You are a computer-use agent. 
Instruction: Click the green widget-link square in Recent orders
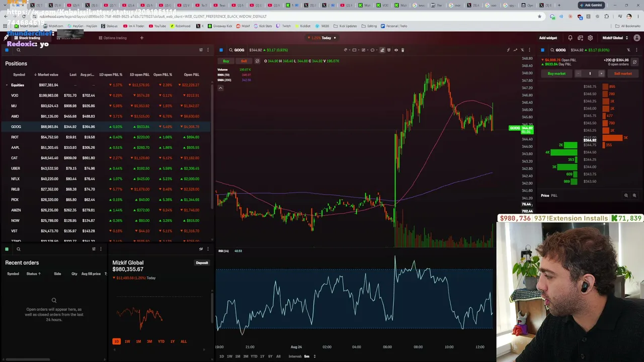[x=7, y=249]
